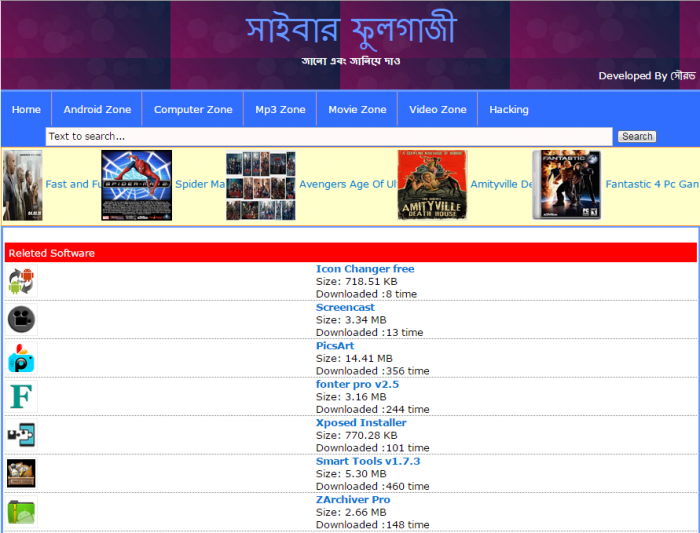
Task: Click the Size: 3.34 MB text
Action: [x=351, y=320]
